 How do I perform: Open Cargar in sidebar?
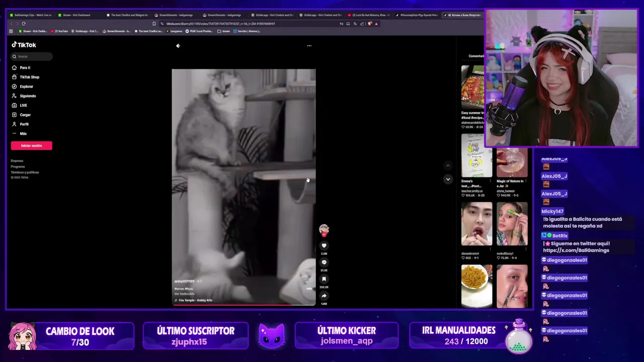[21, 115]
